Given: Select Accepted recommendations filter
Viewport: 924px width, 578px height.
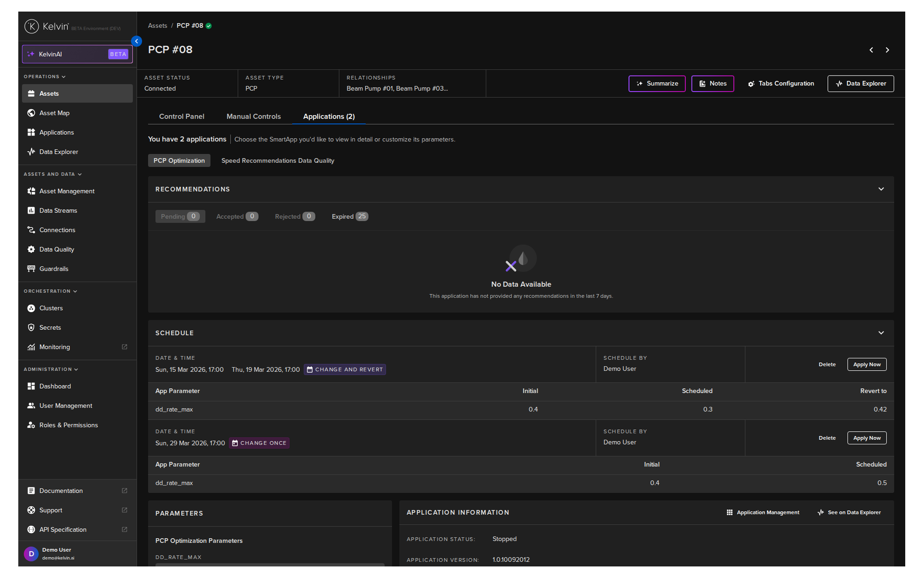Looking at the screenshot, I should point(237,217).
